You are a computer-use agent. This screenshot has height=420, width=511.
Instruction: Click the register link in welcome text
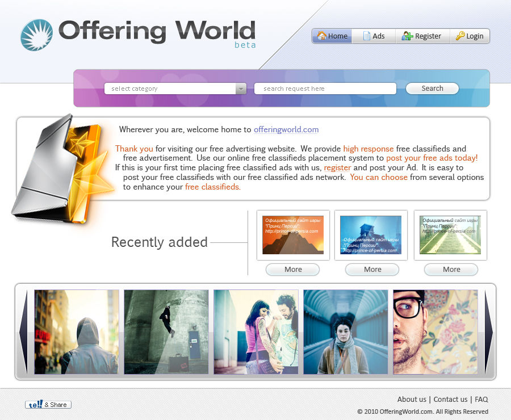[x=337, y=167]
